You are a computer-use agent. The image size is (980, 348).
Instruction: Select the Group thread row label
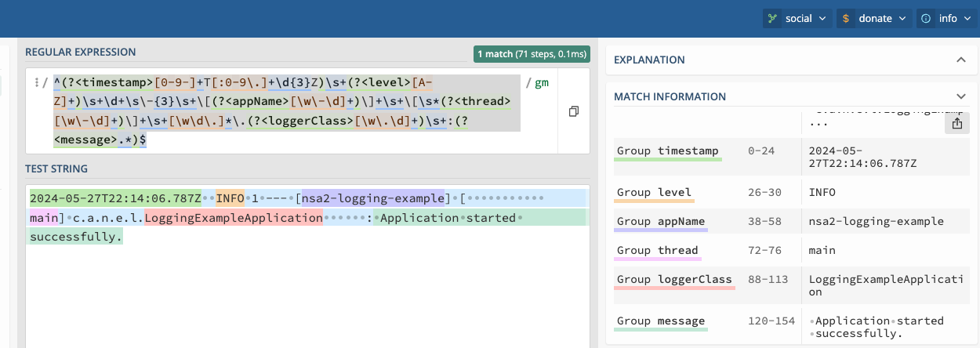(x=657, y=250)
